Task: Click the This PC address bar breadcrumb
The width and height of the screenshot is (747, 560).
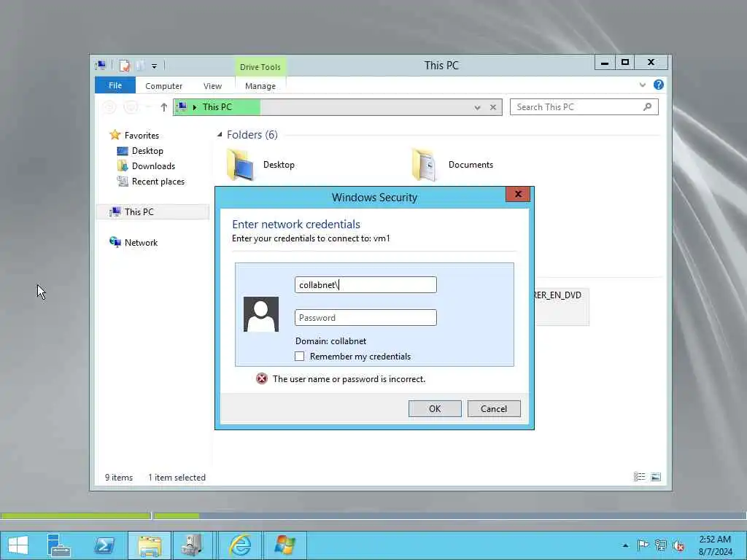Action: [x=217, y=107]
